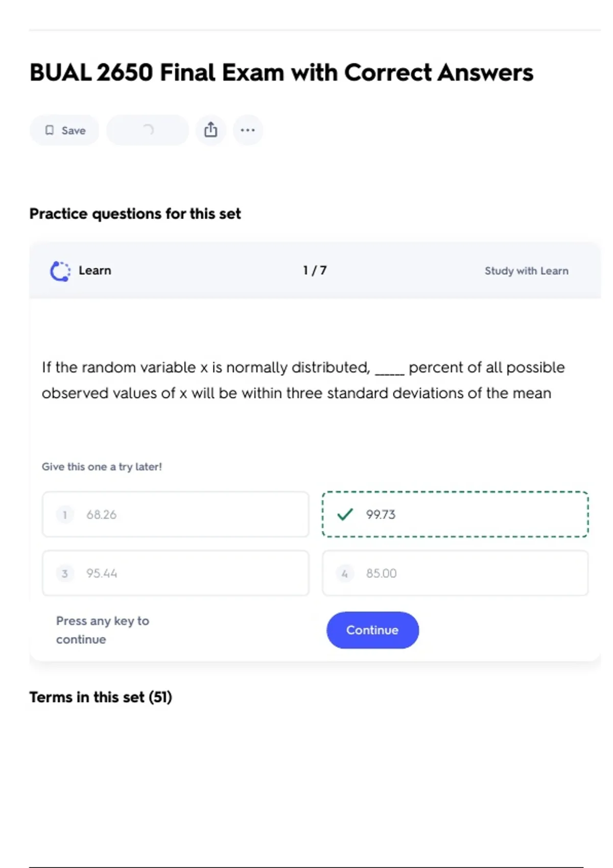The width and height of the screenshot is (613, 868).
Task: Click the 1 / 7 question counter
Action: pos(315,271)
